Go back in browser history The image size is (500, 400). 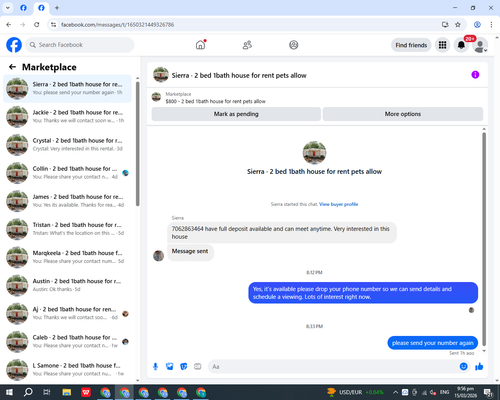[9, 25]
